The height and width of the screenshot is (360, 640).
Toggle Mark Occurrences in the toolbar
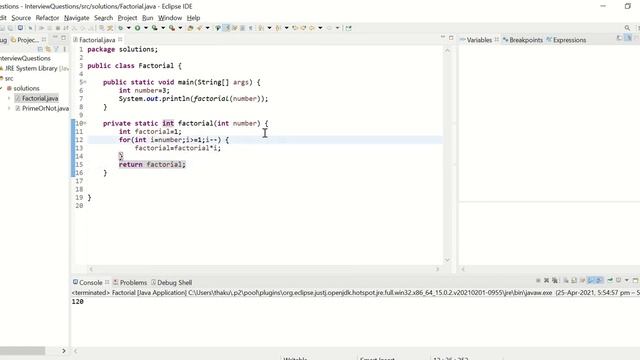tap(227, 28)
